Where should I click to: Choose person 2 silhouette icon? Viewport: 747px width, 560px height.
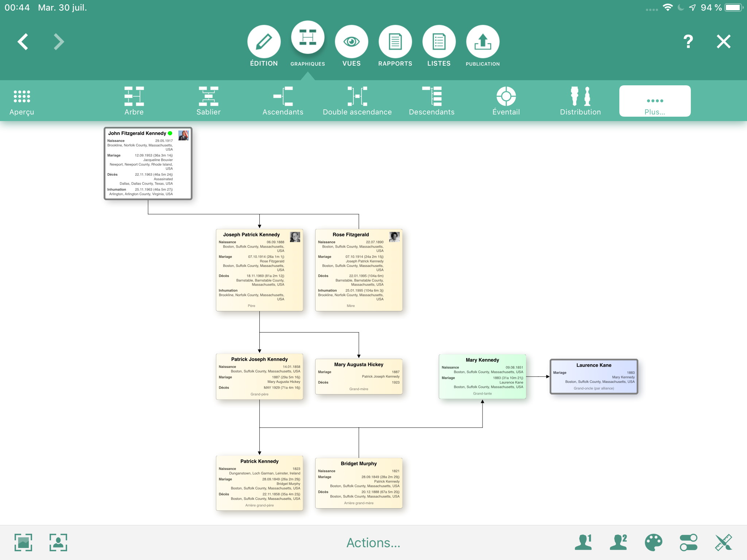[x=618, y=542]
